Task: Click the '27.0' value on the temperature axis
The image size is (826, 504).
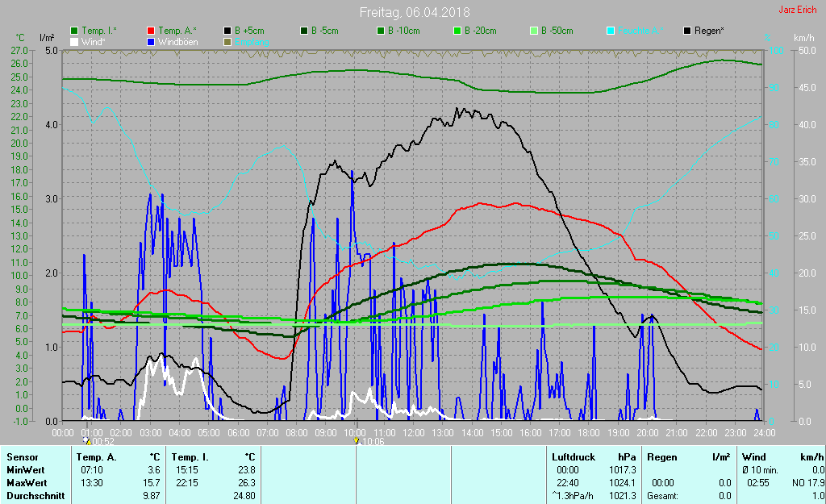Action: (x=19, y=51)
